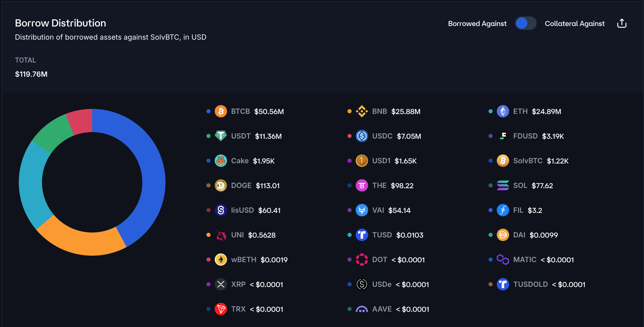Click the BNB token icon
Image resolution: width=644 pixels, height=327 pixels.
(362, 111)
